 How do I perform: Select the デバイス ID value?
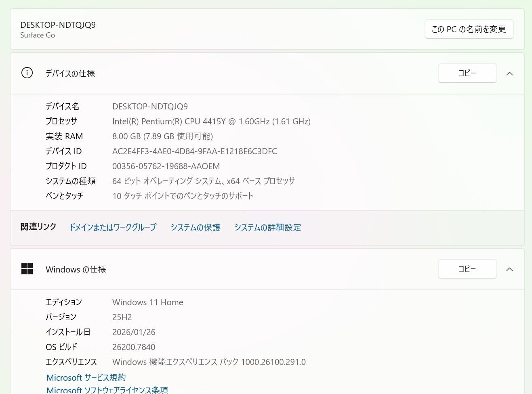(x=195, y=151)
